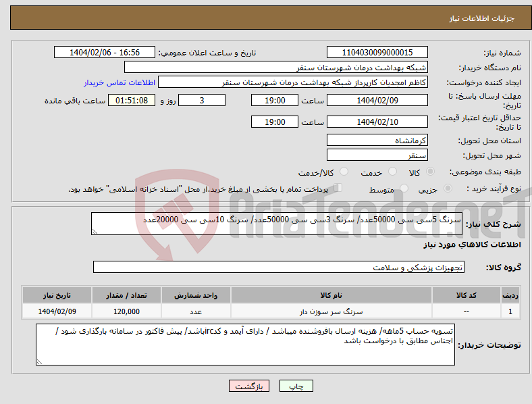Click the چاپ print button
Viewport: 532px width, 404px height.
point(296,386)
